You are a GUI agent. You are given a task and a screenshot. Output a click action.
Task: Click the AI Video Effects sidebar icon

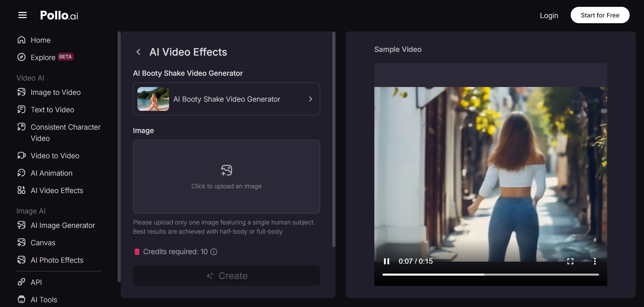point(21,190)
